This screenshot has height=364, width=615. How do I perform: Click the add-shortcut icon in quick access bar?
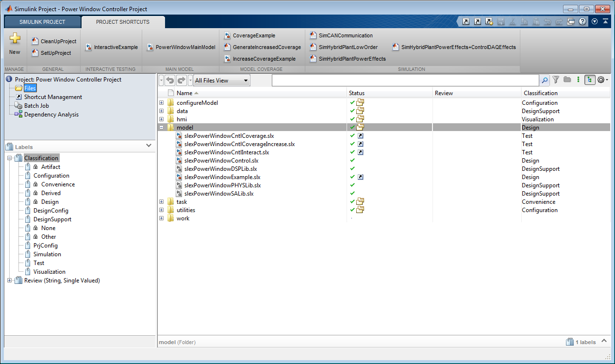pyautogui.click(x=489, y=22)
